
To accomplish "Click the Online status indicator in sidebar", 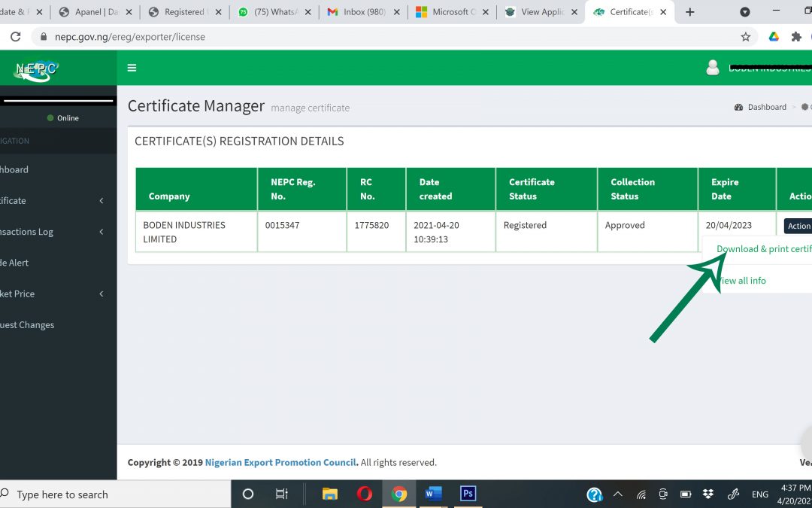I will click(x=62, y=118).
